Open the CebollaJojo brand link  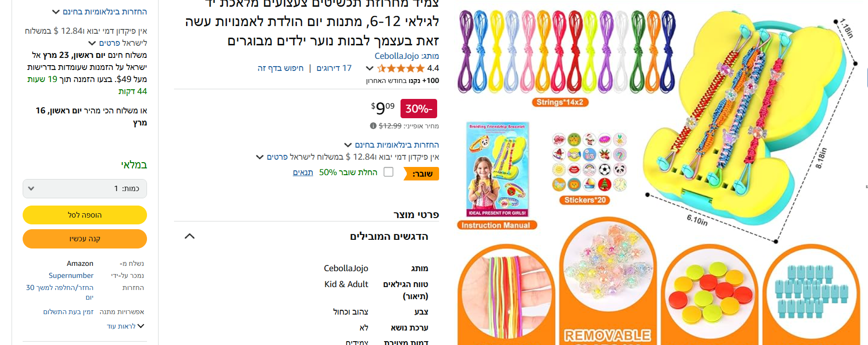(x=397, y=56)
